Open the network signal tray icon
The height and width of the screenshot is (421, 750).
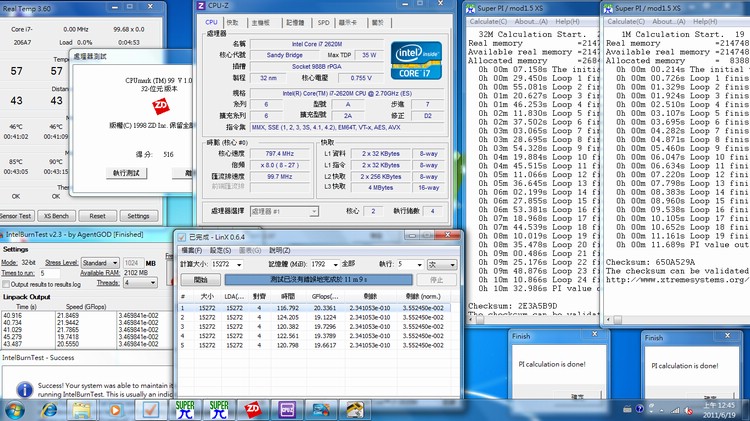click(675, 410)
